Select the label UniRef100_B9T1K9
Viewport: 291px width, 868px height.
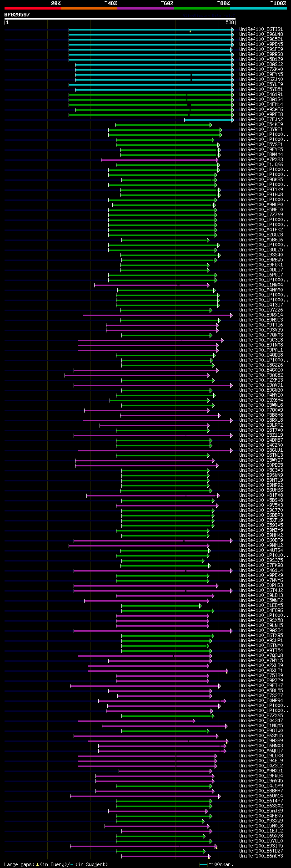coord(261,190)
